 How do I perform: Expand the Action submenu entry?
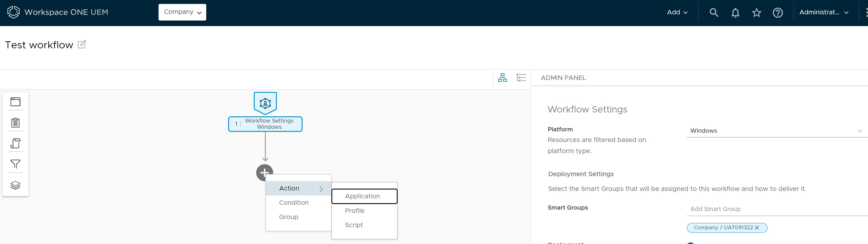(299, 188)
